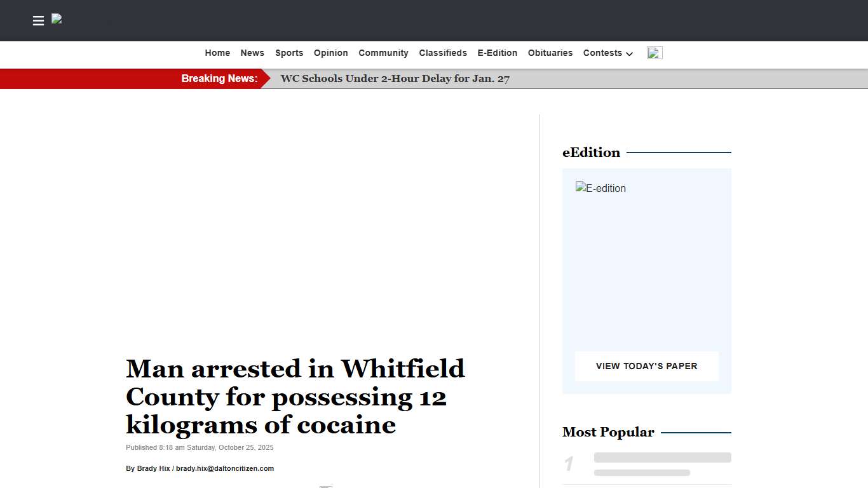This screenshot has height=488, width=868.
Task: Open the E-Edition navigation link
Action: [x=498, y=53]
